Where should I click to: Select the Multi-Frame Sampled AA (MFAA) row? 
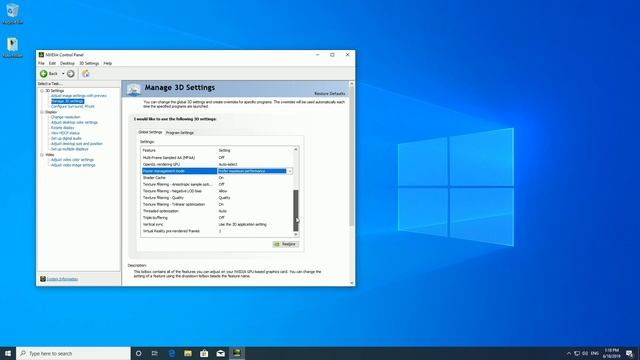pos(217,158)
